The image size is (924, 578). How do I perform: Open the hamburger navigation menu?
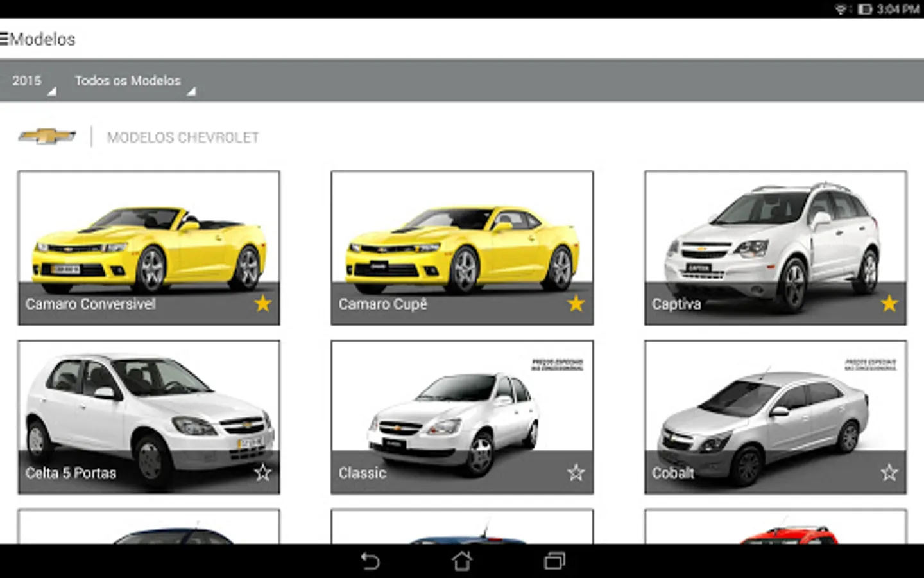[x=4, y=39]
